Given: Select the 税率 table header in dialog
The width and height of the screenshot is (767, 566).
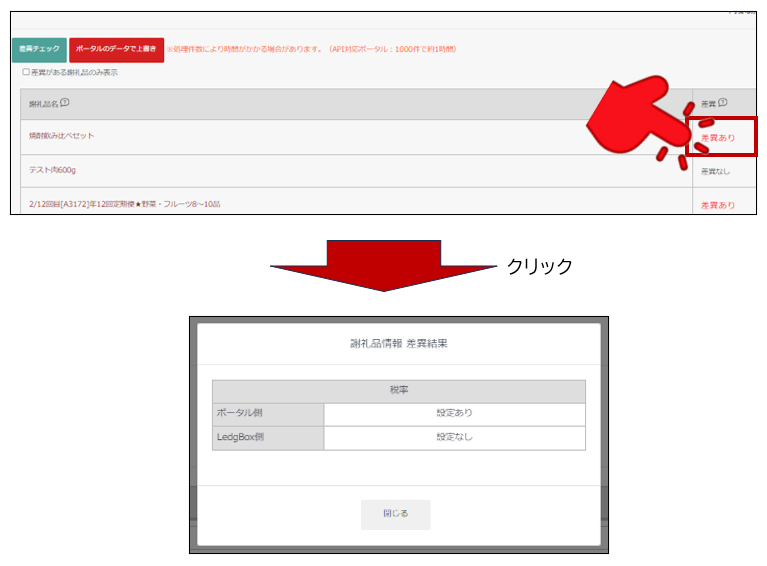Looking at the screenshot, I should [398, 391].
